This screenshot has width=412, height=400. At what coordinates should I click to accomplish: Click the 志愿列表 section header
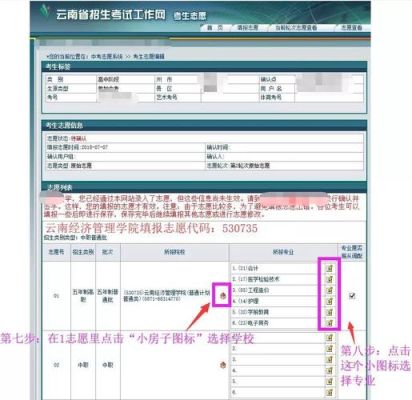[x=204, y=187]
